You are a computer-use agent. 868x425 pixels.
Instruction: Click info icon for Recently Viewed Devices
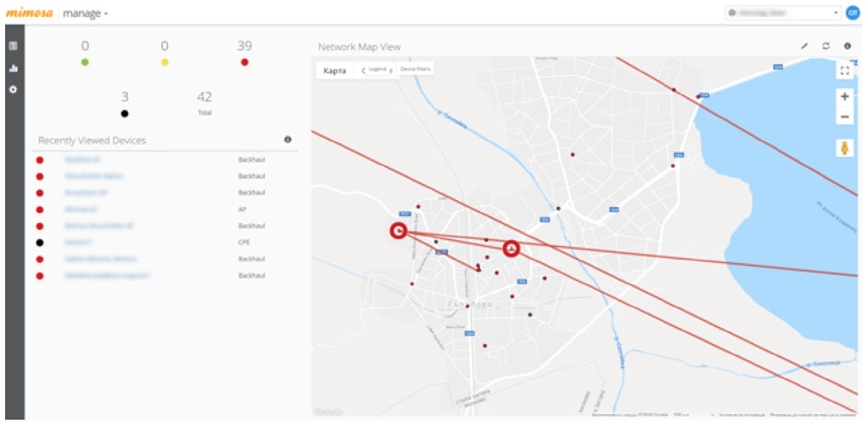[288, 139]
